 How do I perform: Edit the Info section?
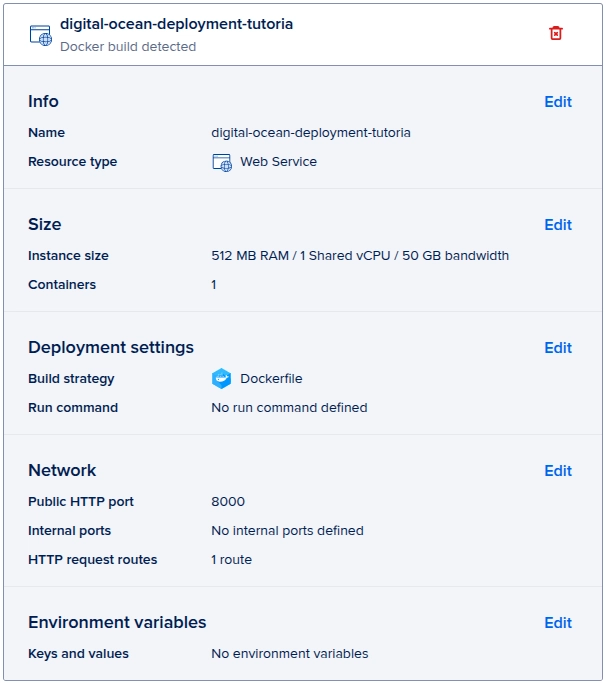pyautogui.click(x=558, y=102)
